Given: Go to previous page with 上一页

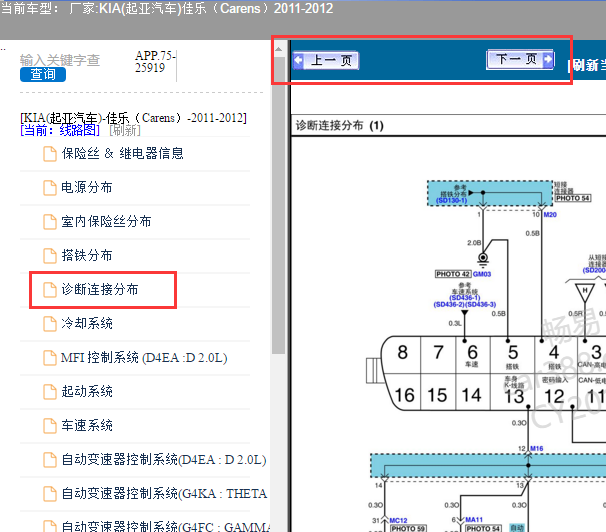Looking at the screenshot, I should [326, 61].
